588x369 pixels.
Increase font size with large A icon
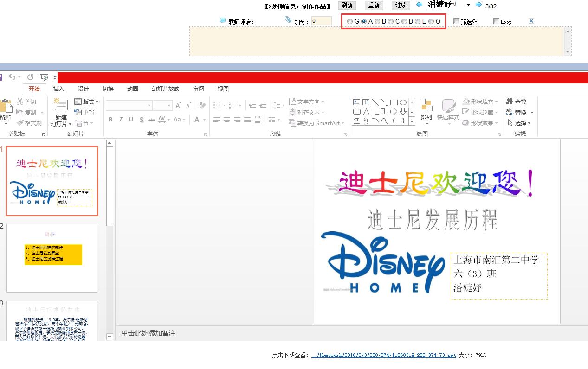(178, 106)
